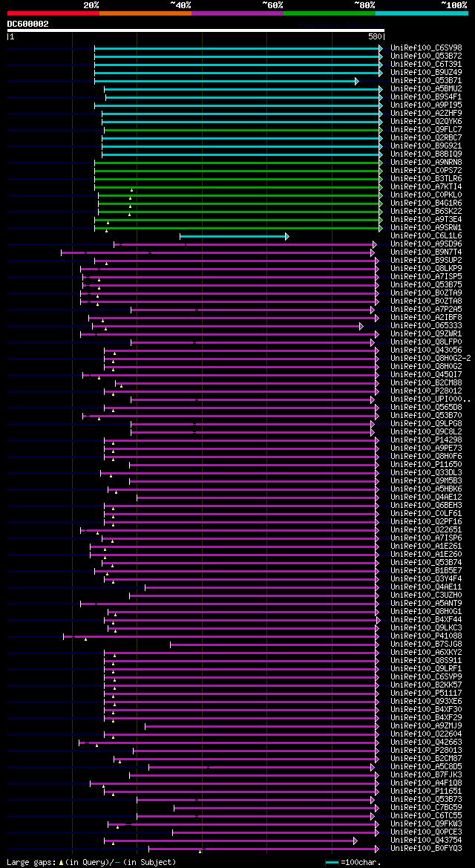The width and height of the screenshot is (475, 868).
Task: Select the UniRef100_P41088 label
Action: coord(426,636)
